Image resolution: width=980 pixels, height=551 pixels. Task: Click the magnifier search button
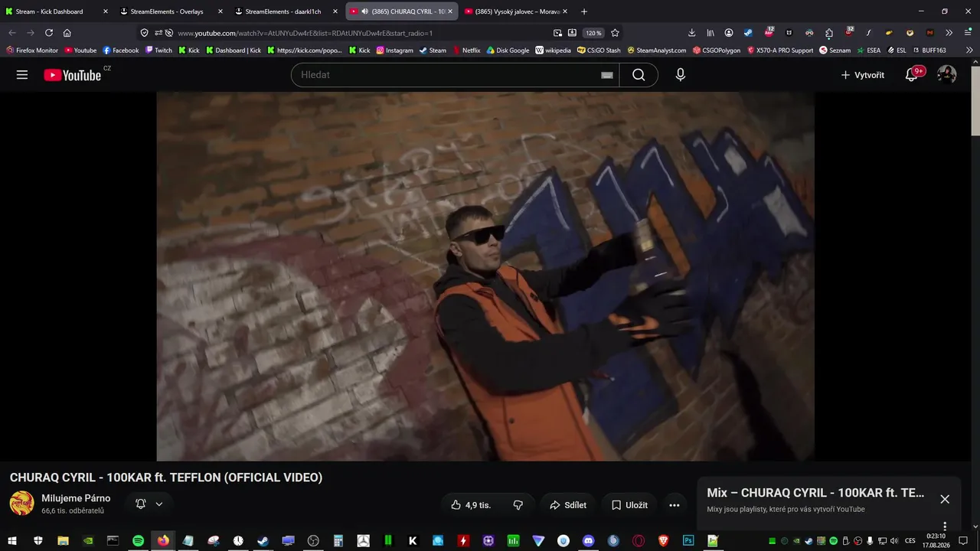(x=639, y=75)
